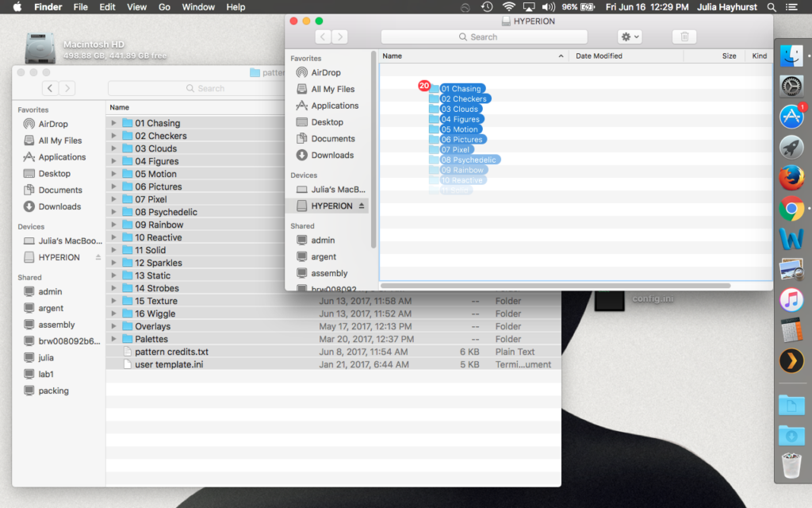This screenshot has height=508, width=812.
Task: Open Firefox from the Dock
Action: [791, 178]
